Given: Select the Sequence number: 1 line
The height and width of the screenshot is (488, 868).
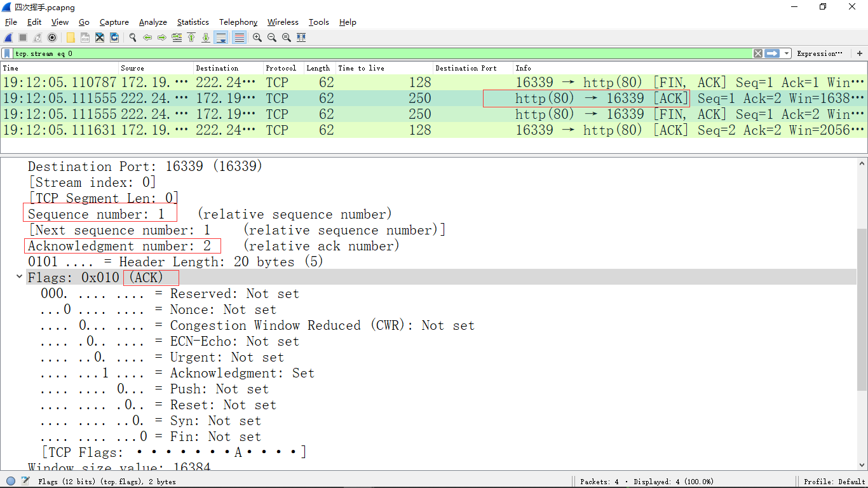Looking at the screenshot, I should [96, 214].
